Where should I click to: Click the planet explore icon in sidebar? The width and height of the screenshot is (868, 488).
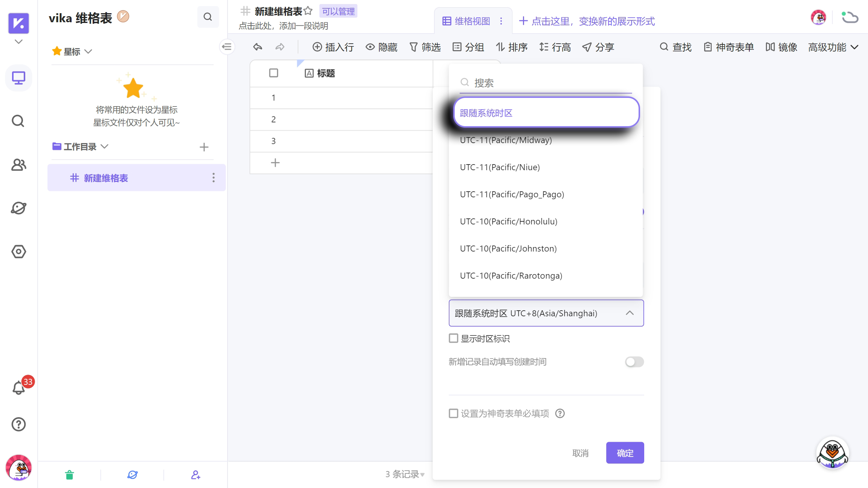(18, 208)
